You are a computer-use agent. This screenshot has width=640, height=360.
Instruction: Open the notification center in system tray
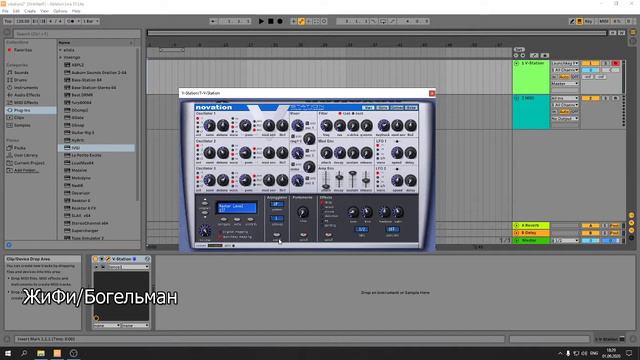click(x=629, y=353)
